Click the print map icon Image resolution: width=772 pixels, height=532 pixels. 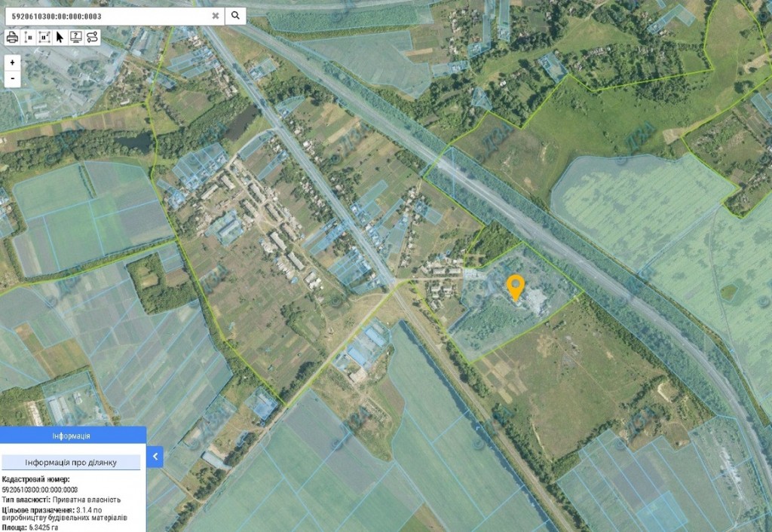click(13, 36)
